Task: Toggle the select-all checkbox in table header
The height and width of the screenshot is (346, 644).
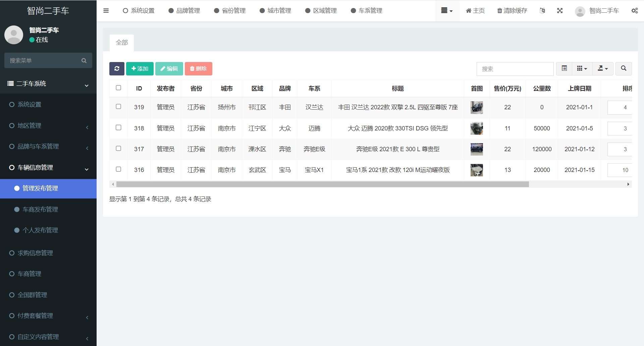Action: 118,88
